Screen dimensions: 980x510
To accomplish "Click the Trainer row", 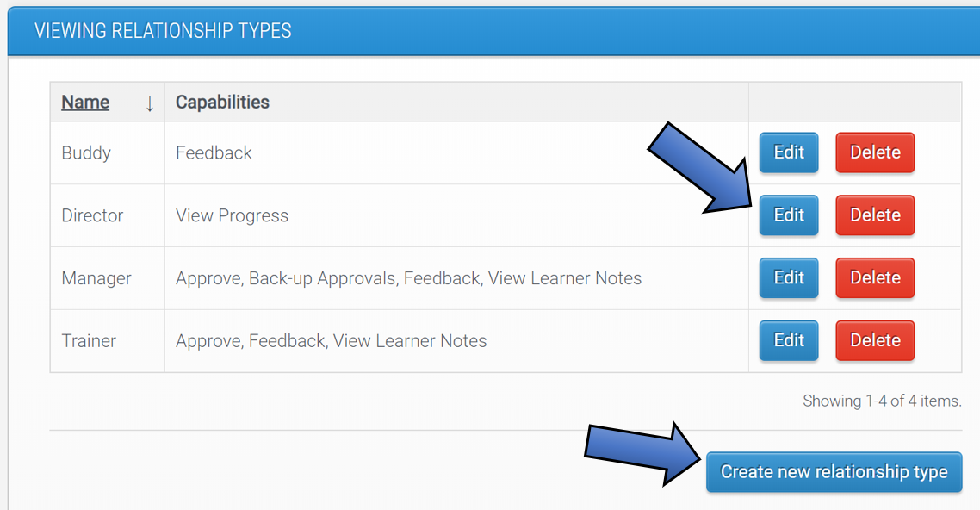I will [344, 340].
